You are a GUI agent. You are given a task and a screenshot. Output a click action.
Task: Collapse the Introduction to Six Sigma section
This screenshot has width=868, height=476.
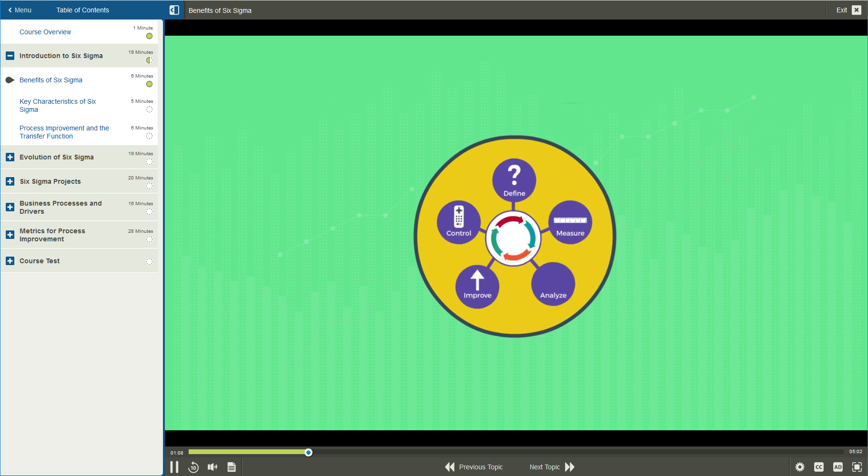[10, 56]
